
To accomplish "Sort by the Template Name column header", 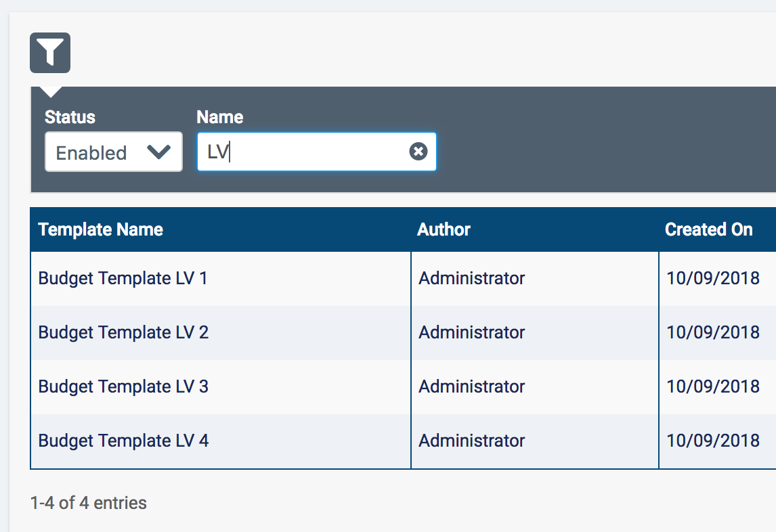I will tap(101, 229).
